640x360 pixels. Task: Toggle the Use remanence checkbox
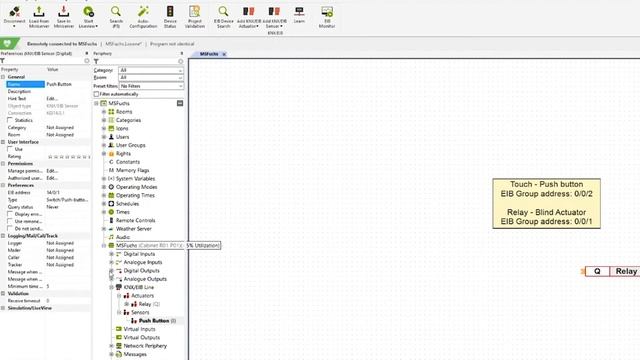tap(10, 221)
